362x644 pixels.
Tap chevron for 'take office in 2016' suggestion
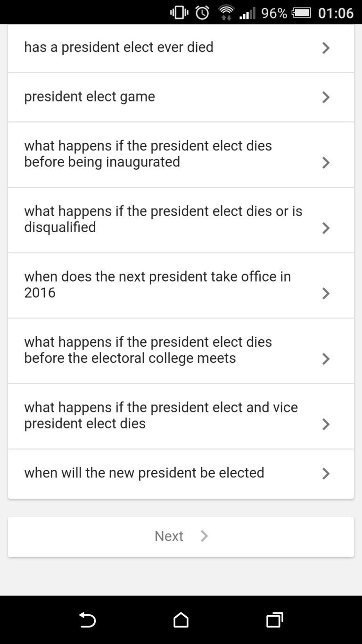click(x=326, y=293)
